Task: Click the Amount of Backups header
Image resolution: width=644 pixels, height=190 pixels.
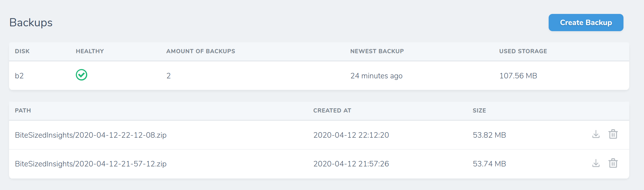Action: click(201, 51)
